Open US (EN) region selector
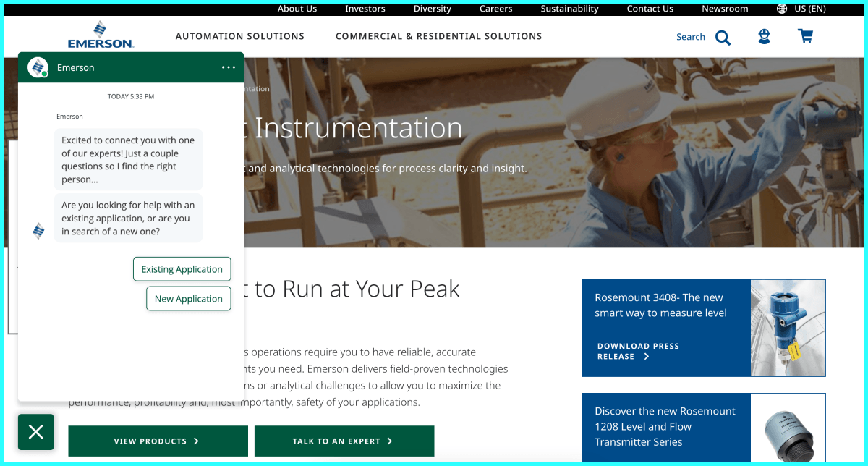 tap(809, 9)
